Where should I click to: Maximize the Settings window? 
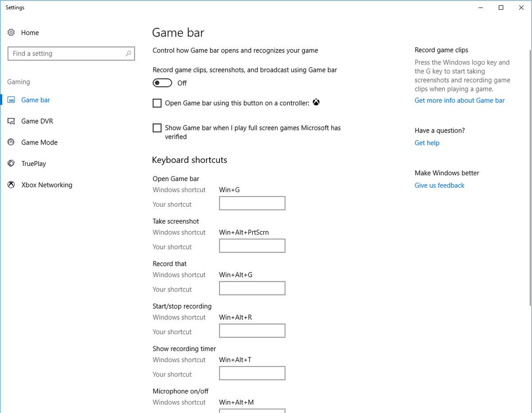coord(501,8)
